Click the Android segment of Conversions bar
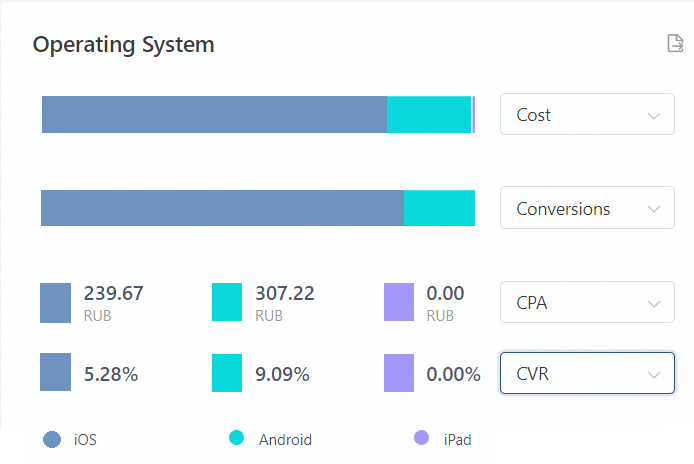 (x=439, y=208)
